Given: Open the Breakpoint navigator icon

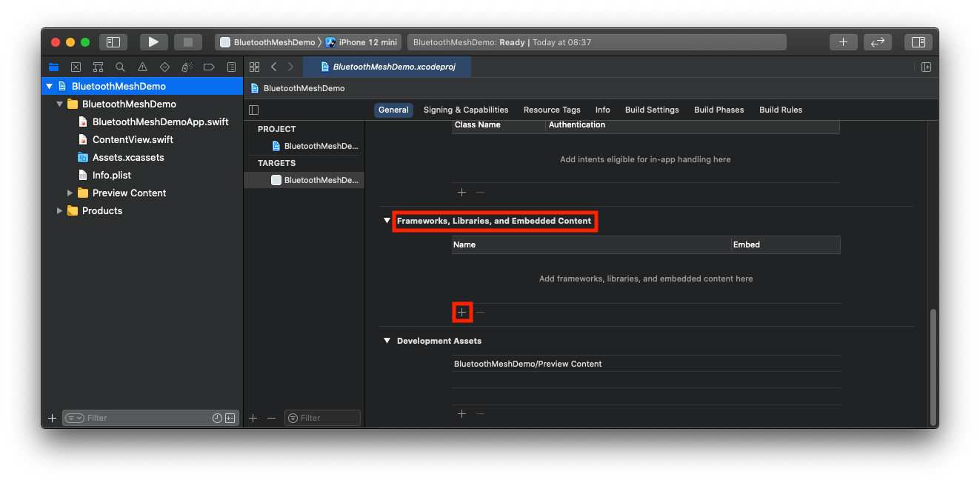Looking at the screenshot, I should [209, 67].
